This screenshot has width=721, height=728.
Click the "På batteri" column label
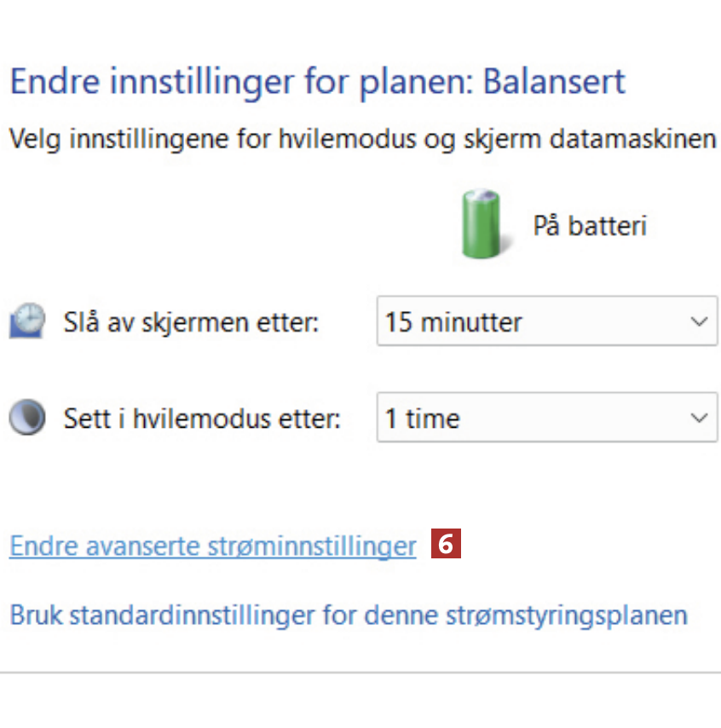click(x=590, y=226)
